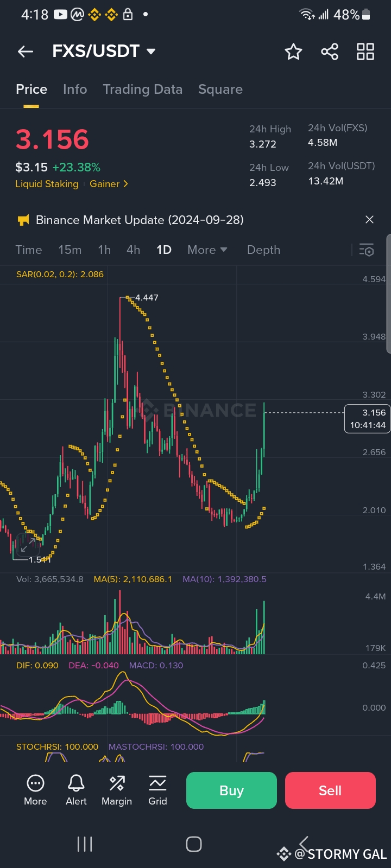Viewport: 391px width, 868px height.
Task: Open Android recent apps button
Action: coord(85,844)
